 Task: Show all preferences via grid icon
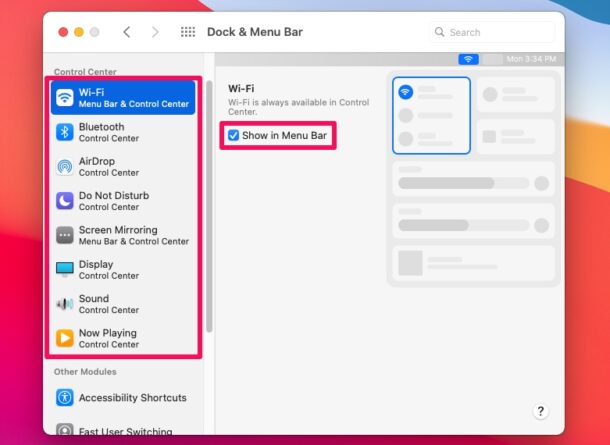(188, 32)
